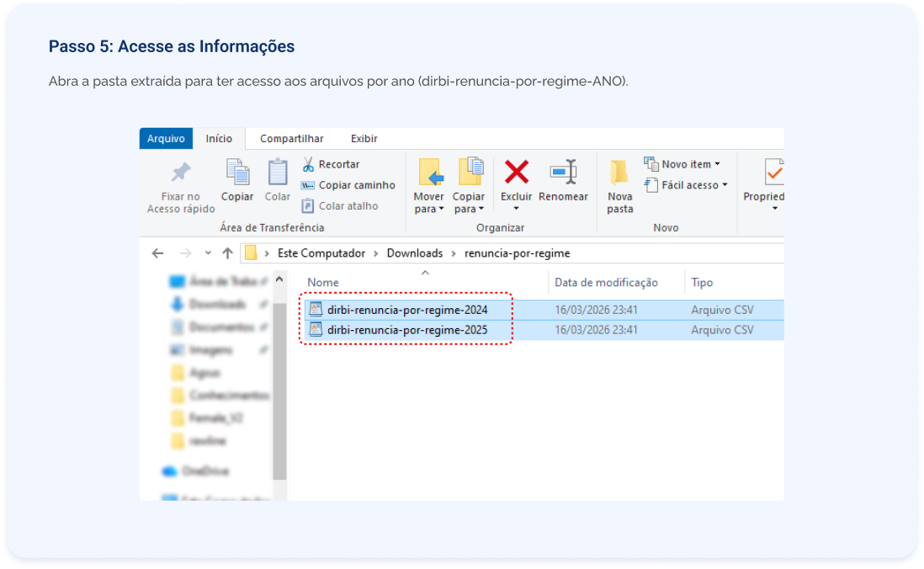The image size is (924, 569).
Task: Switch to the Exibir ribbon tab
Action: [364, 139]
